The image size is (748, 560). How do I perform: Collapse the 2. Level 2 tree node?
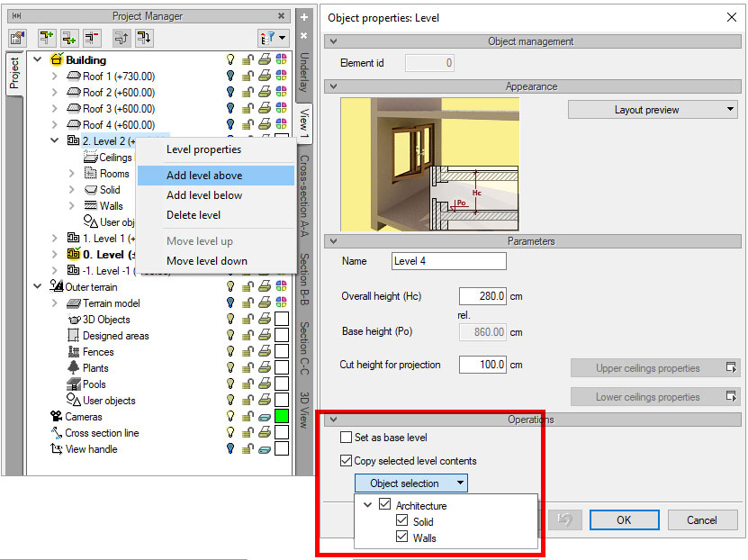click(x=54, y=140)
